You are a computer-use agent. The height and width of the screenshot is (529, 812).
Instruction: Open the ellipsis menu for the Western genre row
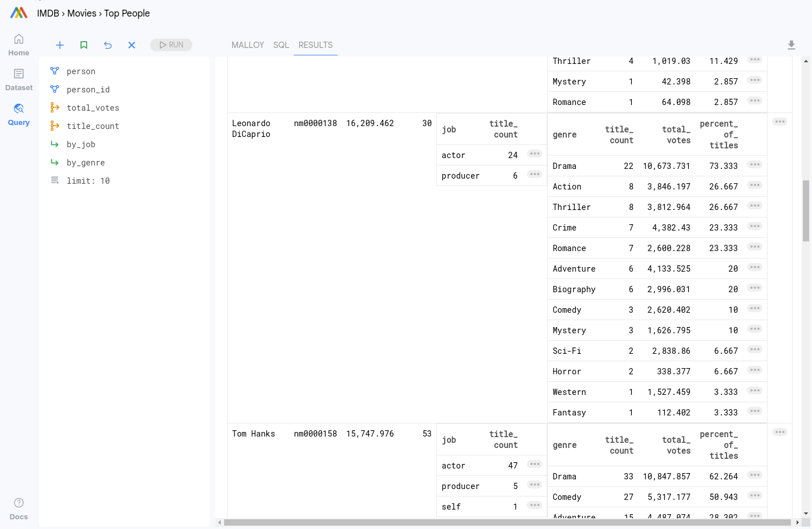click(755, 390)
